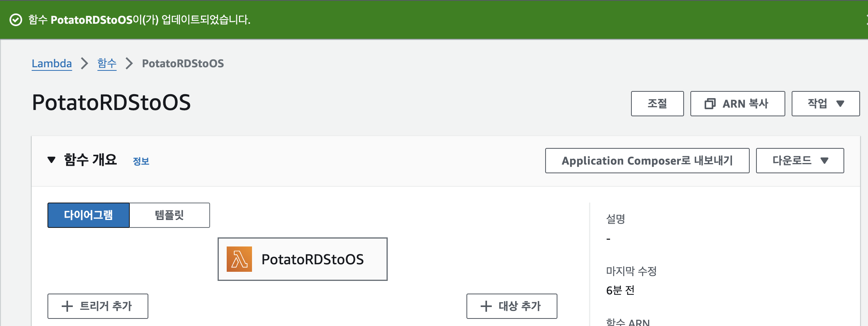Image resolution: width=868 pixels, height=326 pixels.
Task: Click the plus icon on 트리거 추가
Action: point(67,306)
